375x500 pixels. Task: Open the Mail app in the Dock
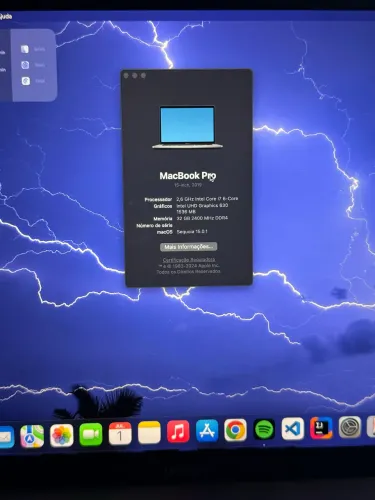(7, 437)
